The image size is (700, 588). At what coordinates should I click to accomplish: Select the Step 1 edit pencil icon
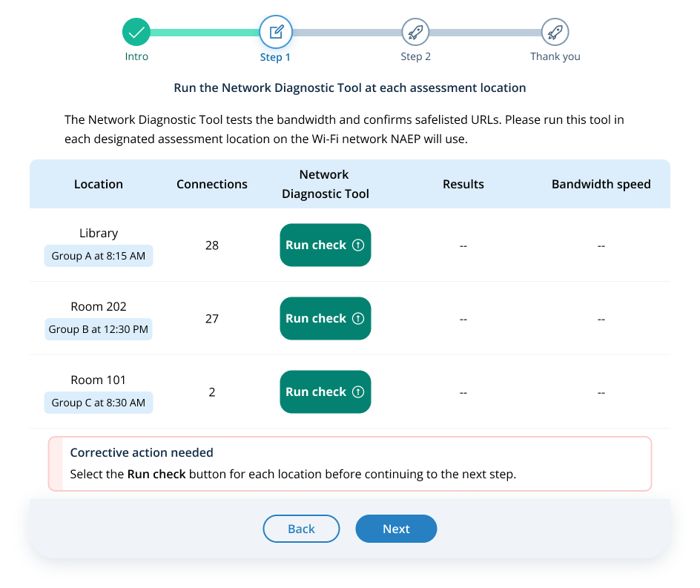pos(276,32)
